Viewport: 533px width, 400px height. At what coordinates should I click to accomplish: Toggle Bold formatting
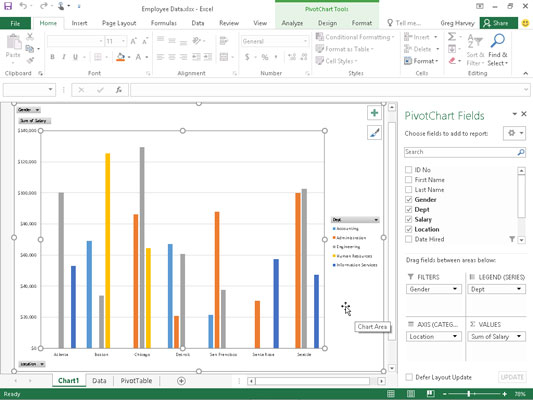pyautogui.click(x=52, y=57)
